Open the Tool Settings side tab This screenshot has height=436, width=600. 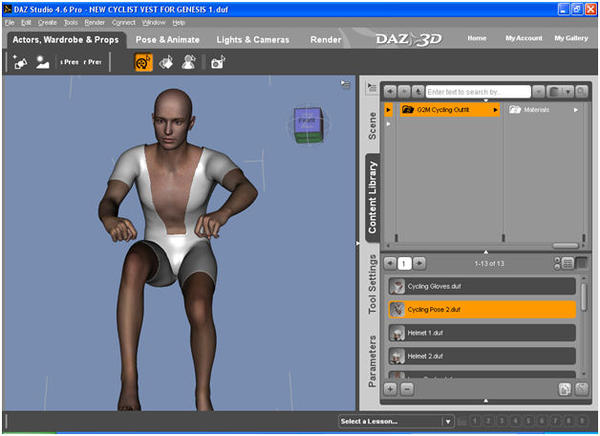pyautogui.click(x=372, y=284)
